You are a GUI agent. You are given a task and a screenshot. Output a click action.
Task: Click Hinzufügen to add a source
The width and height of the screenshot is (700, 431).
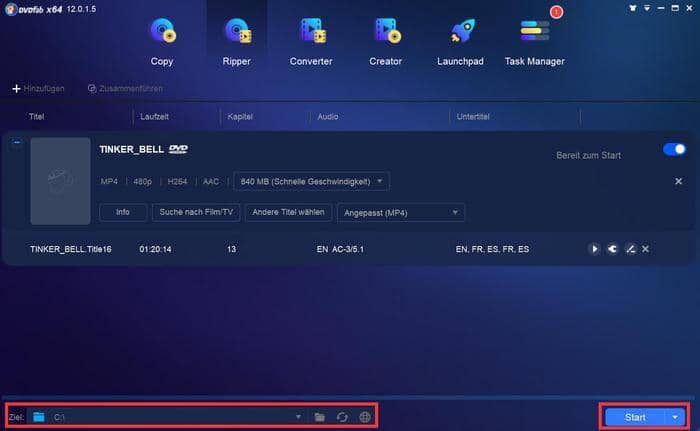coord(38,88)
